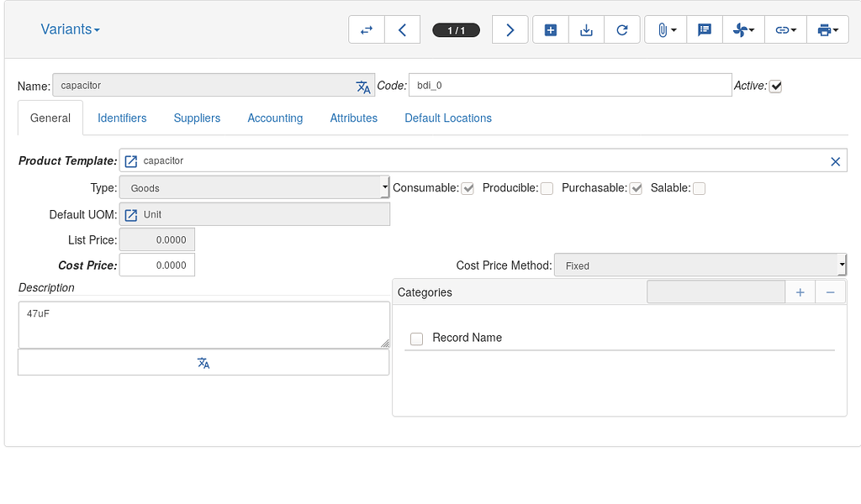The width and height of the screenshot is (861, 504).
Task: Enable the Producible checkbox
Action: pos(547,188)
